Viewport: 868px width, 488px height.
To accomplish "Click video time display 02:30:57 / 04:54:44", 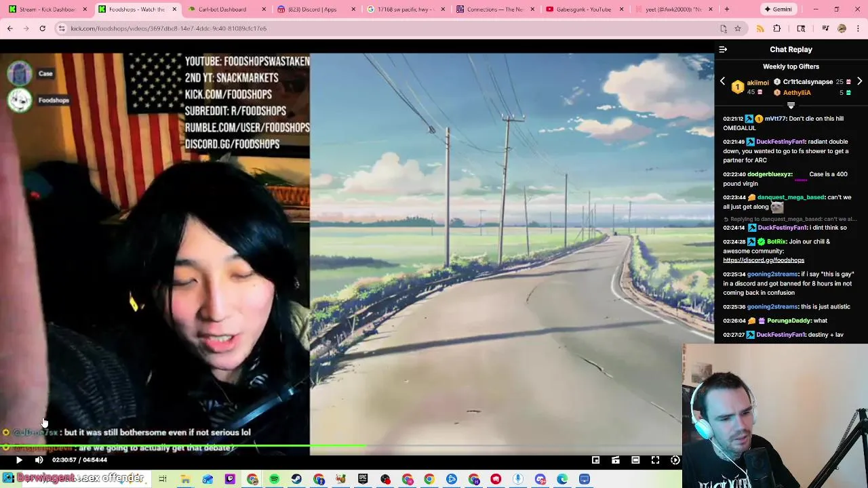I will tap(80, 460).
